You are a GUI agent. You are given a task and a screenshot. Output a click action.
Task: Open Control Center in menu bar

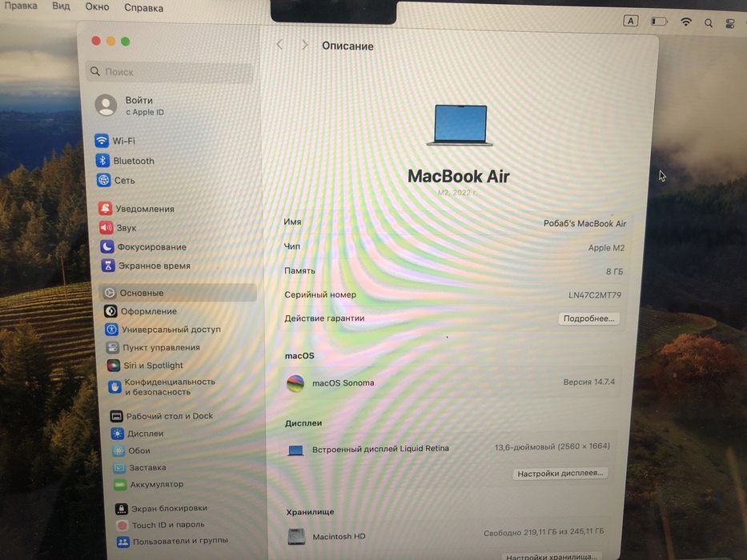pos(730,24)
